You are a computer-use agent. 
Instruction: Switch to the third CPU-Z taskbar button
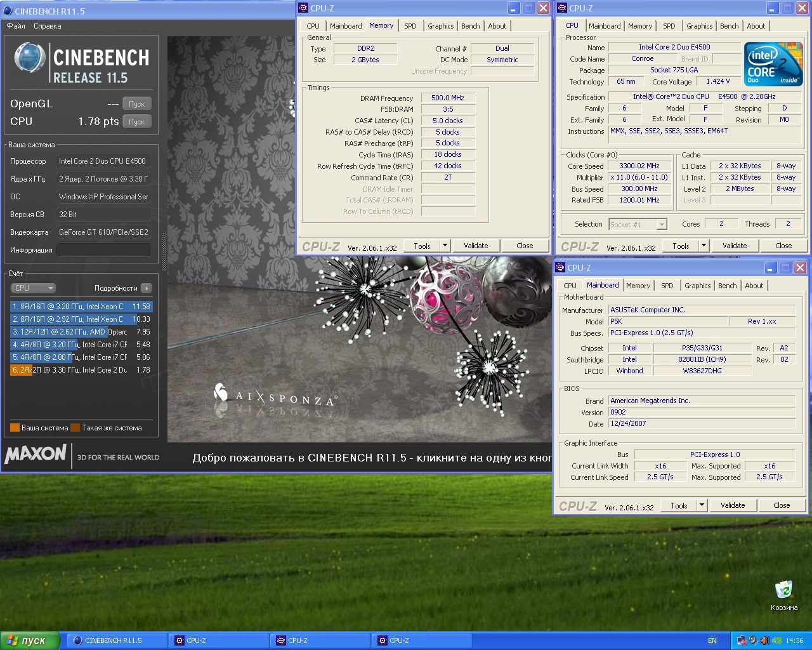421,640
